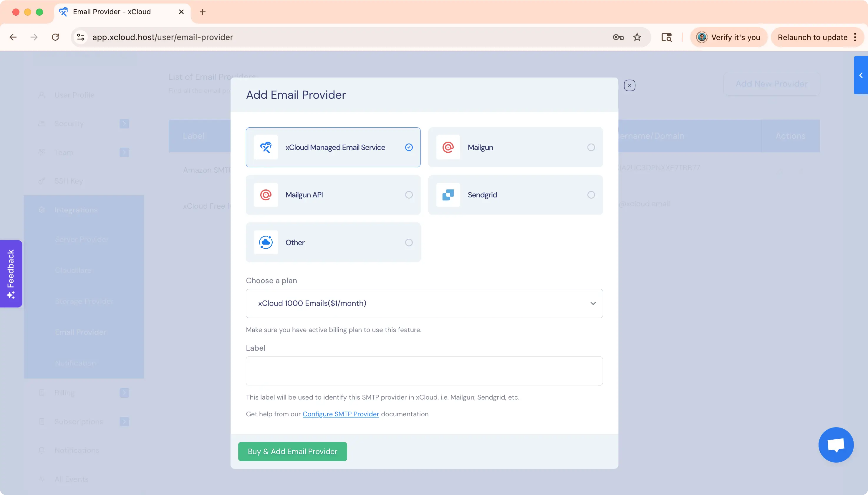The height and width of the screenshot is (495, 868).
Task: Click the Mailgun API logo icon
Action: (x=266, y=195)
